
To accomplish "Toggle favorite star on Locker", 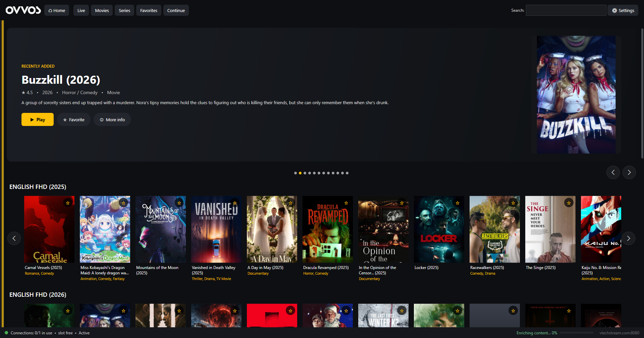I will point(458,203).
